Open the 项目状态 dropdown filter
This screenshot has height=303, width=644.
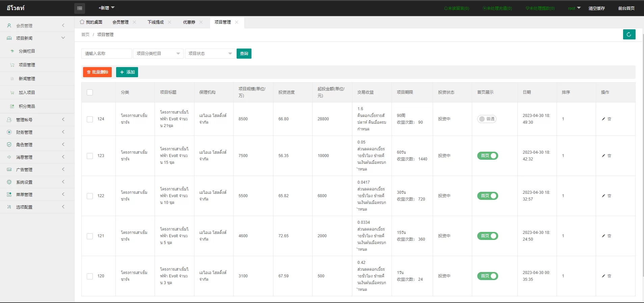coord(210,54)
